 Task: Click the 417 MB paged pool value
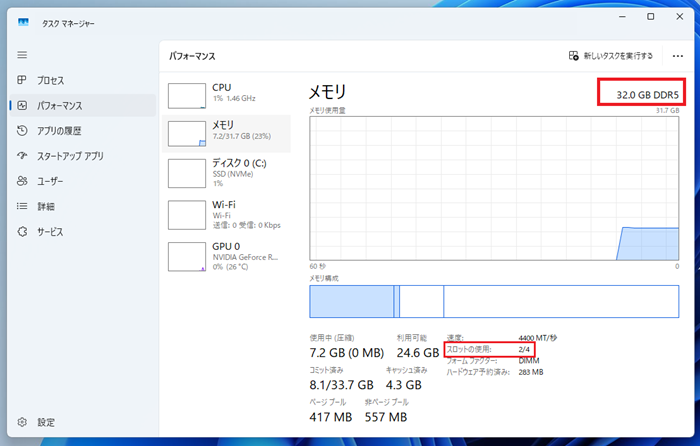(330, 417)
